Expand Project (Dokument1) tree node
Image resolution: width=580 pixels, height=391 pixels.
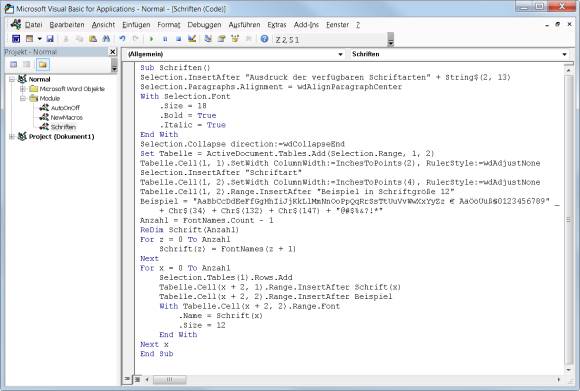(12, 136)
